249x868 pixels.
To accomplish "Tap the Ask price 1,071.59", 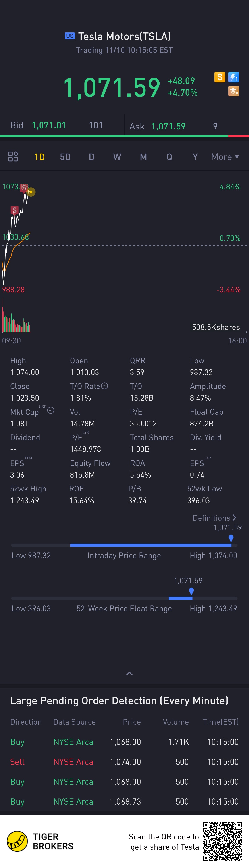I will pos(168,126).
